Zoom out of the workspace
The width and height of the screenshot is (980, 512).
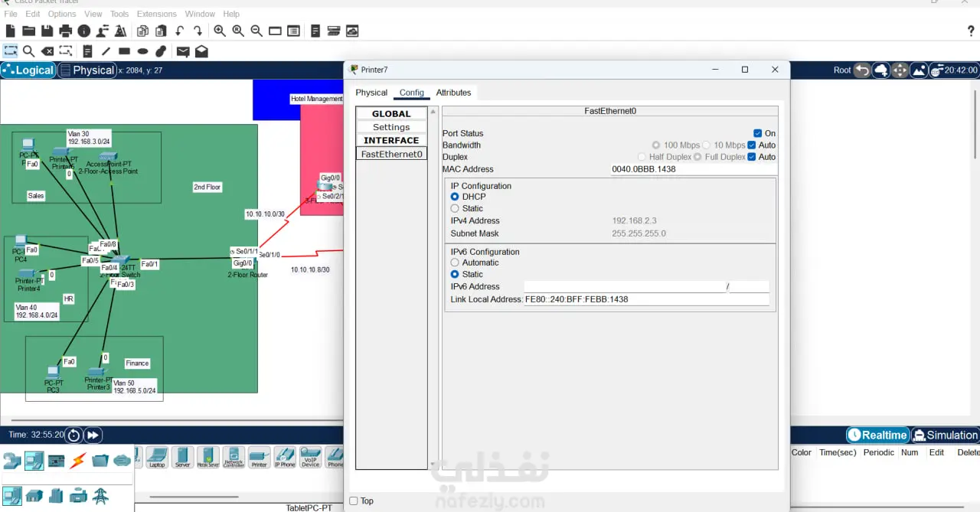(256, 31)
